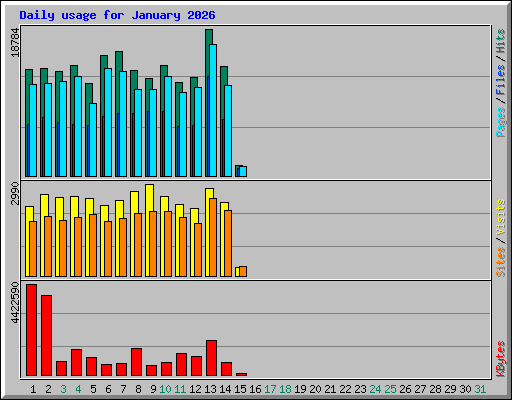Screen dimensions: 512x400
Task: Click green weekend day label 17
Action: click(x=270, y=389)
